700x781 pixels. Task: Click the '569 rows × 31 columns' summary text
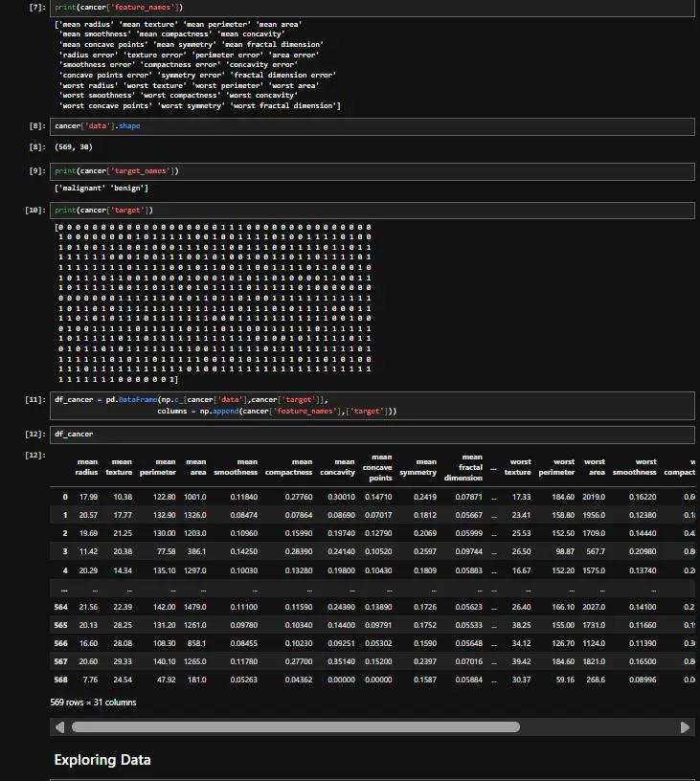click(93, 703)
